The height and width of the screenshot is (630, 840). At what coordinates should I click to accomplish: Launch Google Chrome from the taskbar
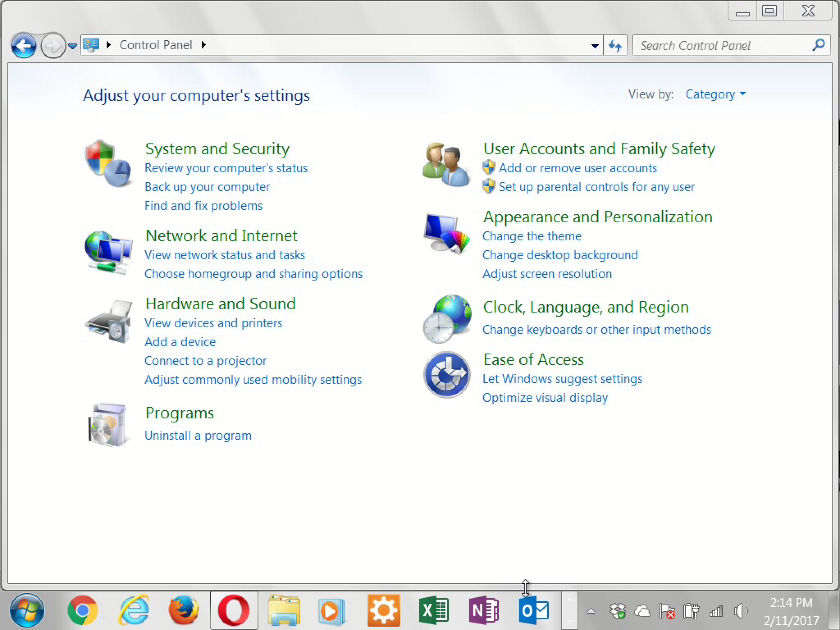tap(82, 611)
